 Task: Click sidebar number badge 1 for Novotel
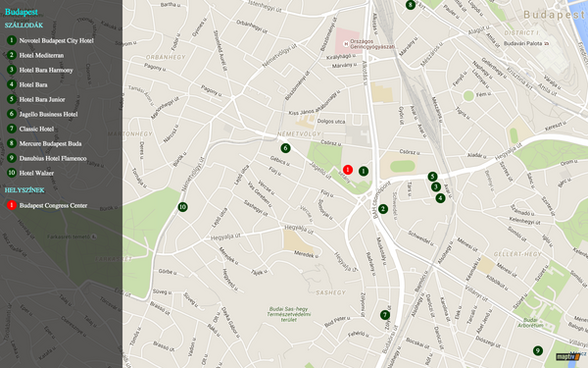click(x=12, y=40)
